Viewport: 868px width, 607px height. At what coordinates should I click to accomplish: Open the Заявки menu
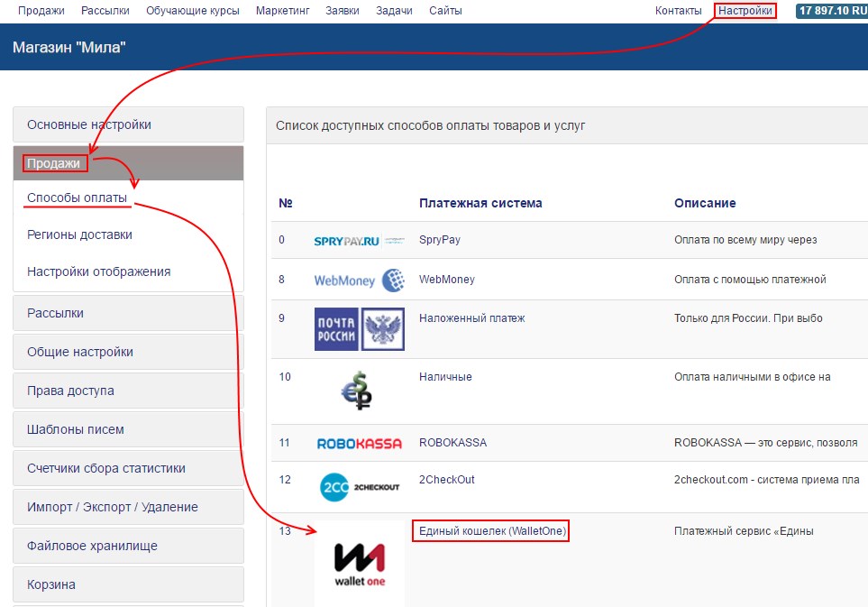[x=343, y=11]
